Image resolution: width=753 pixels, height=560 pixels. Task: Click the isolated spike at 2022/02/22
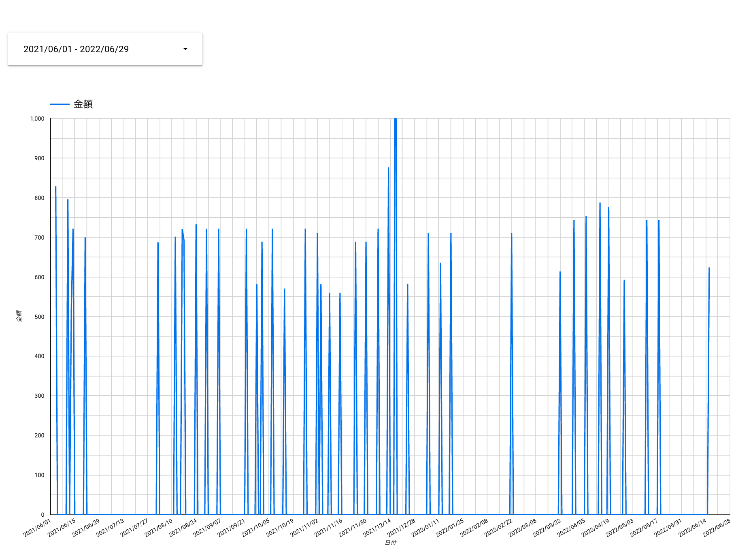pyautogui.click(x=511, y=374)
